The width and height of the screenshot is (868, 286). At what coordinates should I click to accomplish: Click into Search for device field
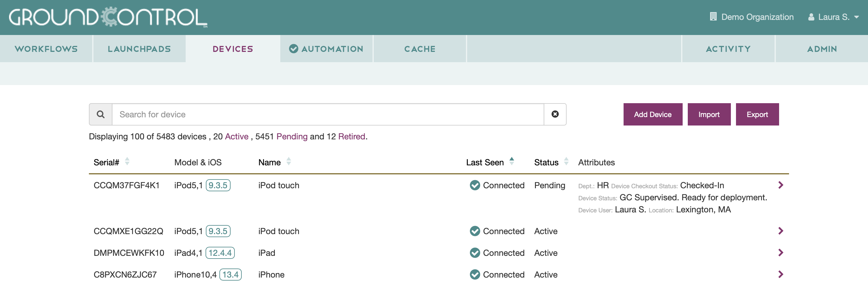coord(328,114)
